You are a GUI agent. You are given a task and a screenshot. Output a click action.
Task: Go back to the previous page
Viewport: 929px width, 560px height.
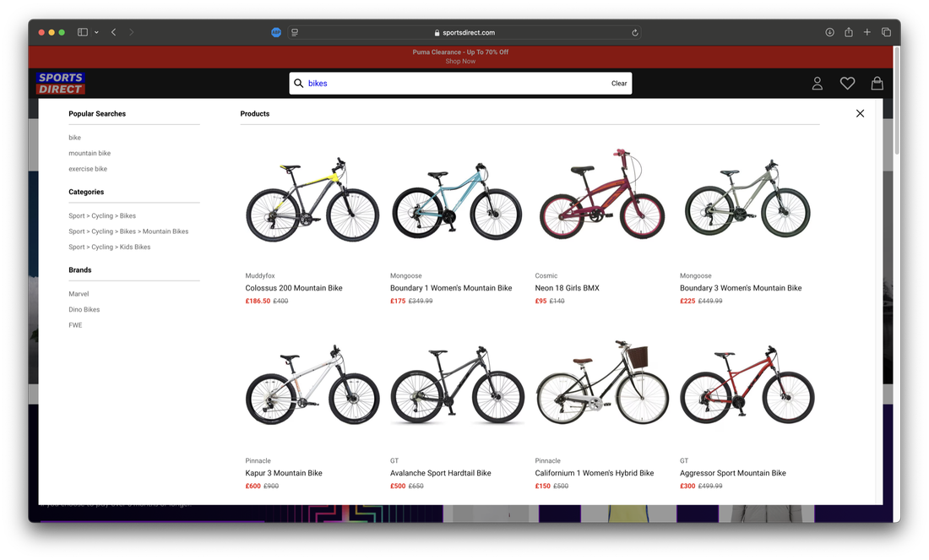tap(114, 33)
